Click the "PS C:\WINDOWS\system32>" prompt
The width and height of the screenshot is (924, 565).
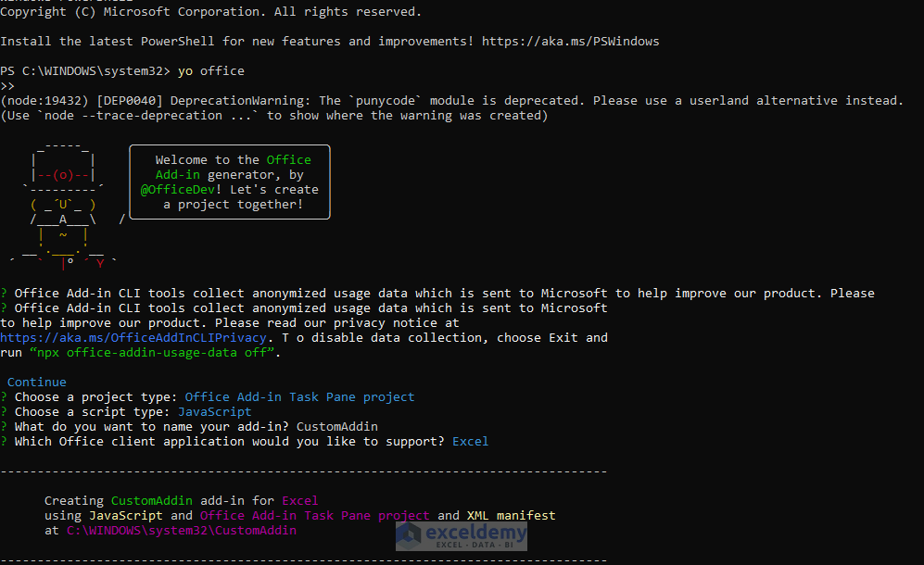pyautogui.click(x=85, y=70)
